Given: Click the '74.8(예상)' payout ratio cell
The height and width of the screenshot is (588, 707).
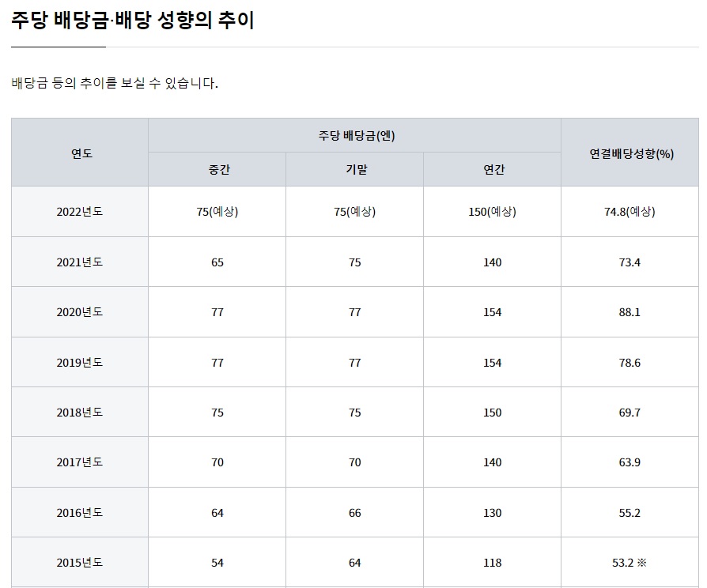Looking at the screenshot, I should tap(630, 211).
